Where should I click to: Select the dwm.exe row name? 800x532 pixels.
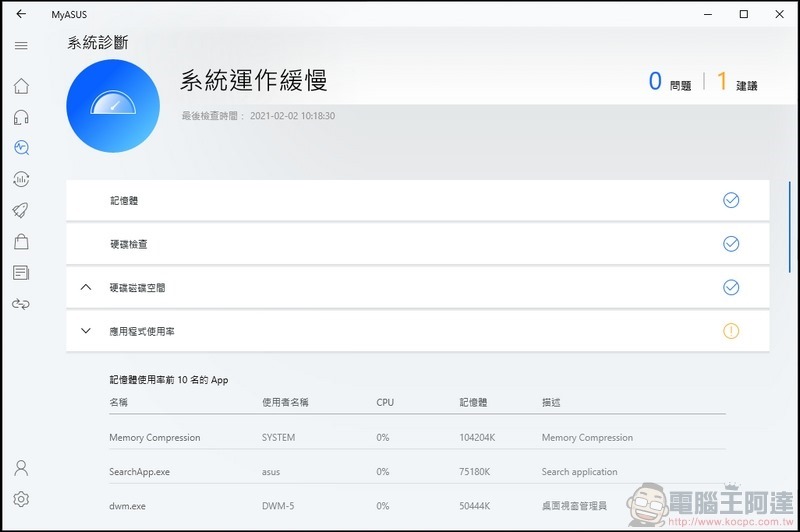pyautogui.click(x=127, y=506)
